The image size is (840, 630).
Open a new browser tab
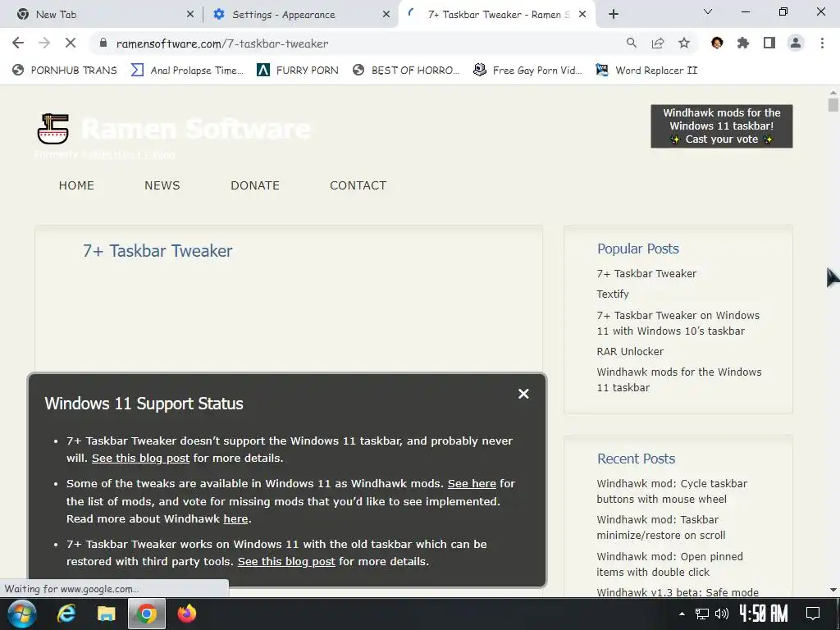614,14
